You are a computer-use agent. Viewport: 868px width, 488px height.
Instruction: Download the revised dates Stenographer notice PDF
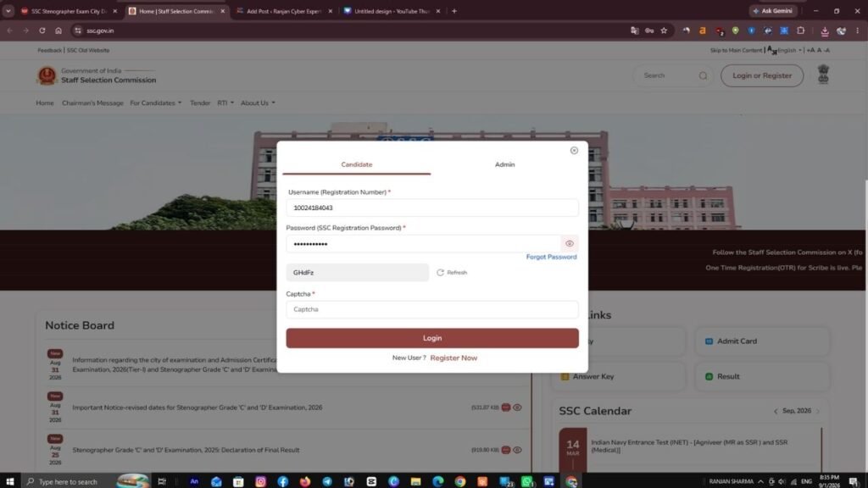pos(506,408)
